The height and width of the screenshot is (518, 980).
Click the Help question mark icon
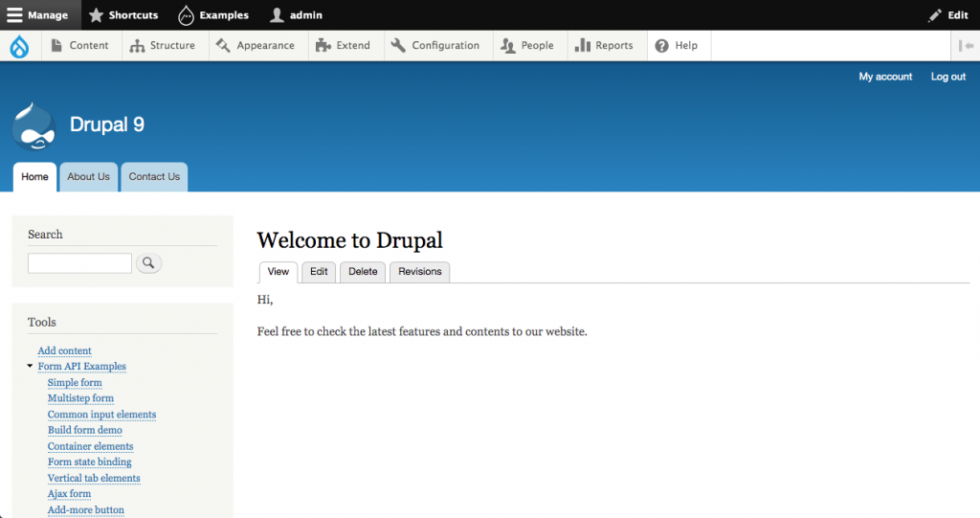pyautogui.click(x=662, y=46)
